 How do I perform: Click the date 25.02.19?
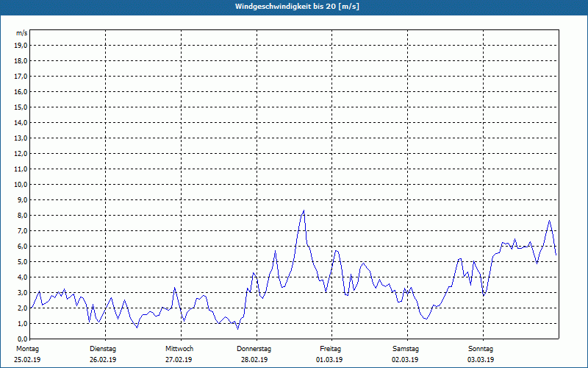(x=27, y=360)
